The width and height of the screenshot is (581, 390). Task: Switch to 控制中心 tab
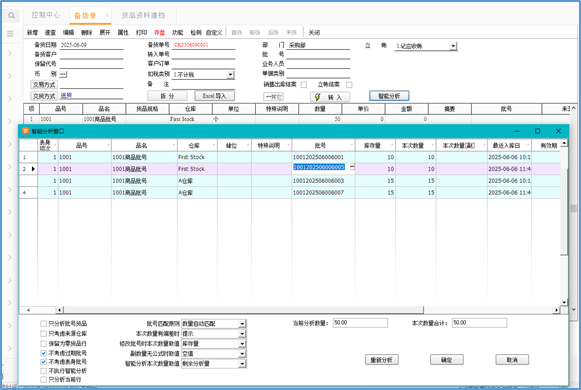[46, 15]
